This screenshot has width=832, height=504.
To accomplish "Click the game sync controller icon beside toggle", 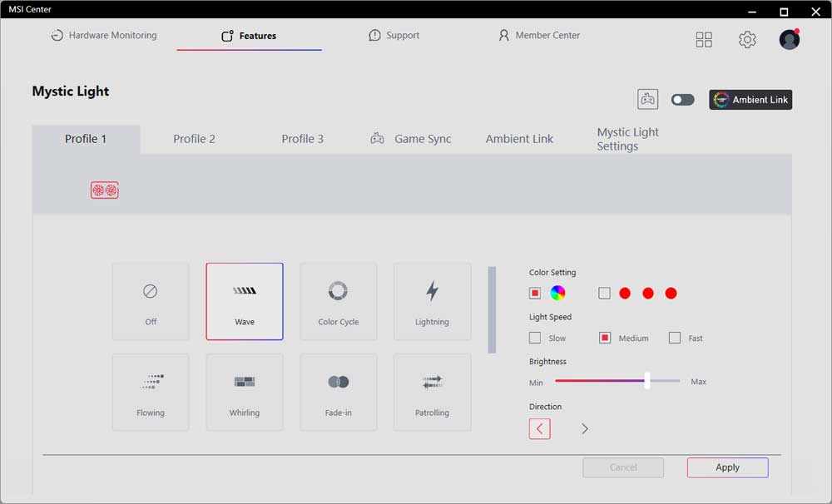I will (647, 99).
